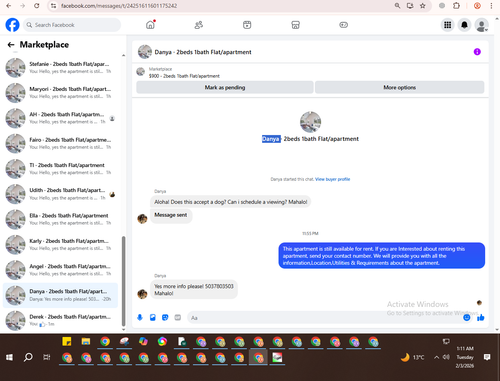Screen dimensions: 500x381
Task: Click the conversation list scrollbar
Action: pyautogui.click(x=124, y=281)
